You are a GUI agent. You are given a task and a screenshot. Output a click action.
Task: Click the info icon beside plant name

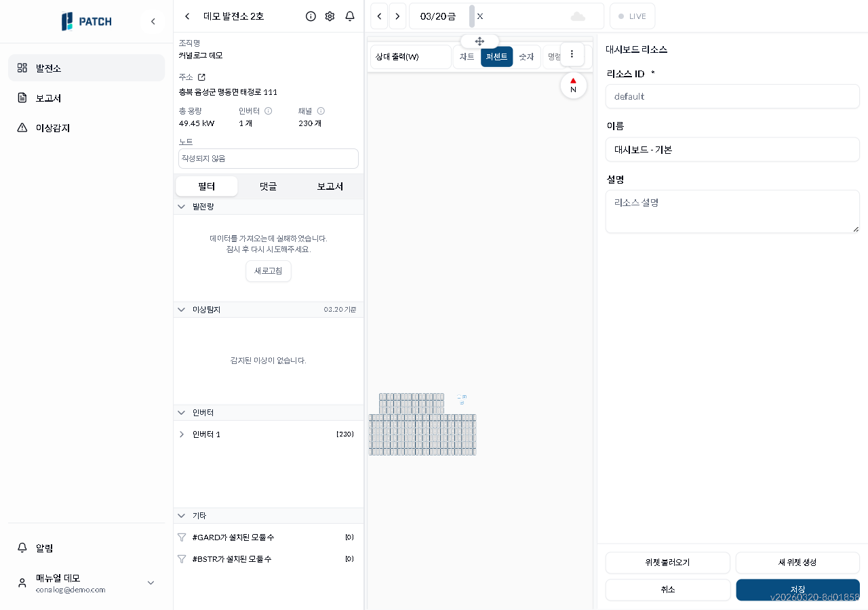click(x=311, y=16)
